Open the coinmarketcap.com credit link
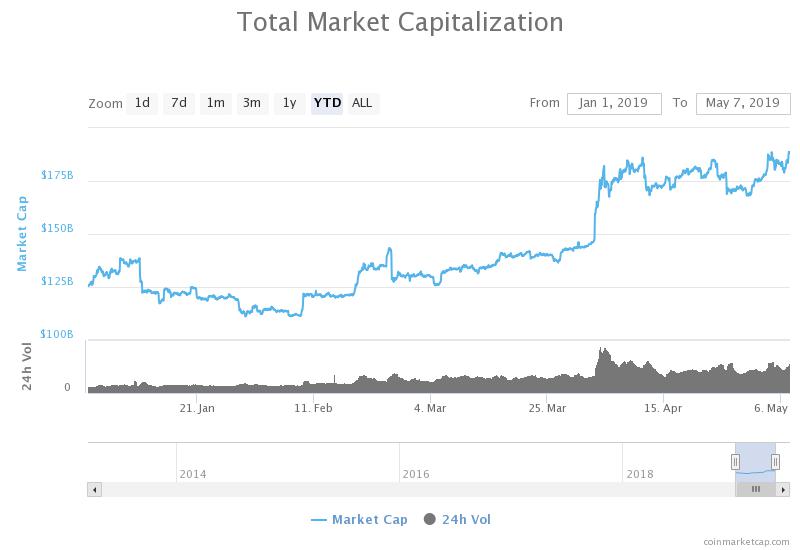The width and height of the screenshot is (800, 550). click(745, 541)
